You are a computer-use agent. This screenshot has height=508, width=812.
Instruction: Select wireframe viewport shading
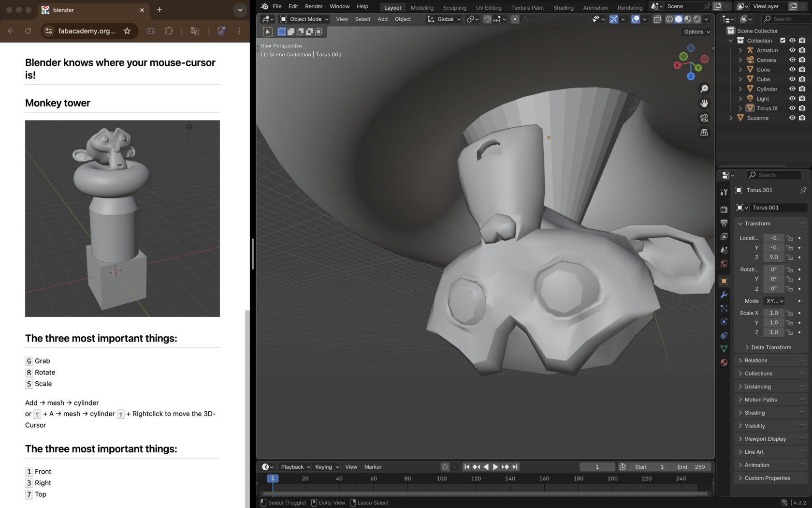pos(669,19)
